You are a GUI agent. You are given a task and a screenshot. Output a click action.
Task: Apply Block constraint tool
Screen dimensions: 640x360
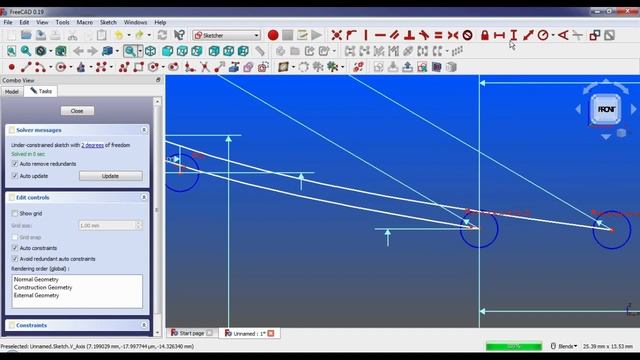point(467,35)
